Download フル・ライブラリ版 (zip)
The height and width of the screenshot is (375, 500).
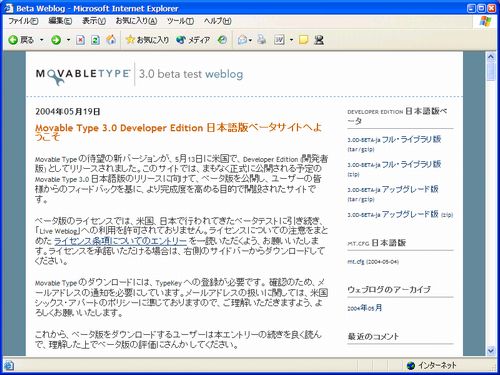coord(394,169)
